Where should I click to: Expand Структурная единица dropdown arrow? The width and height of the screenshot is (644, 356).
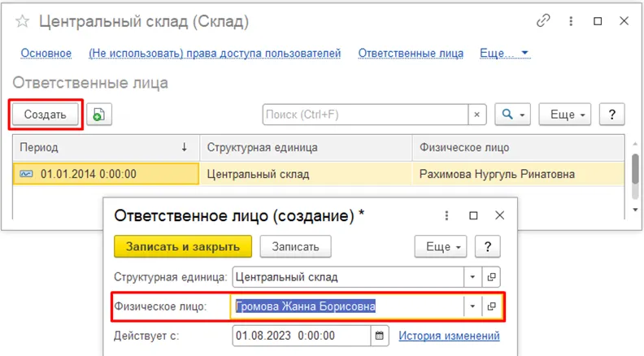click(x=472, y=276)
